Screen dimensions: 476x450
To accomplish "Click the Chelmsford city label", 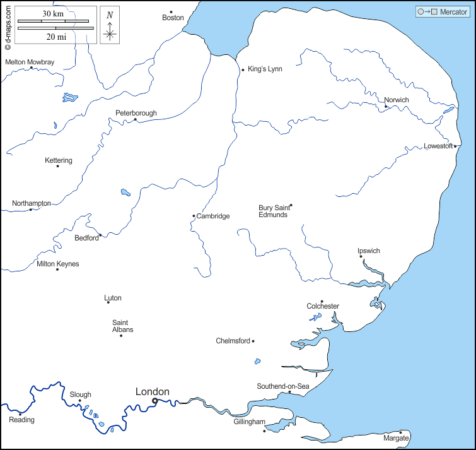I will pos(233,341).
